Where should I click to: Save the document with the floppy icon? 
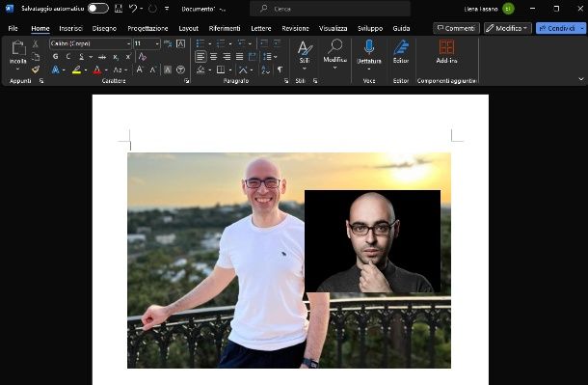pyautogui.click(x=119, y=9)
